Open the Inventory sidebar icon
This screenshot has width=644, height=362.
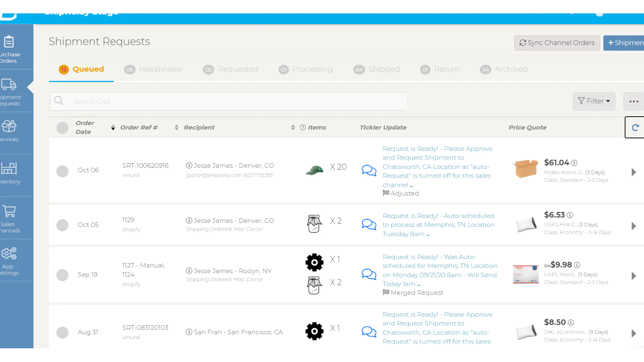(9, 168)
